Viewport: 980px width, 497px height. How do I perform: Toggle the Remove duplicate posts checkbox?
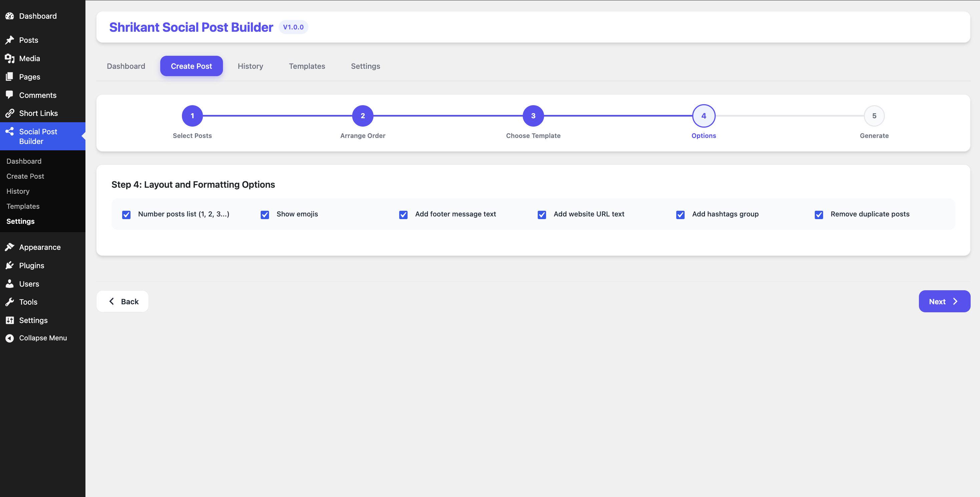tap(819, 215)
